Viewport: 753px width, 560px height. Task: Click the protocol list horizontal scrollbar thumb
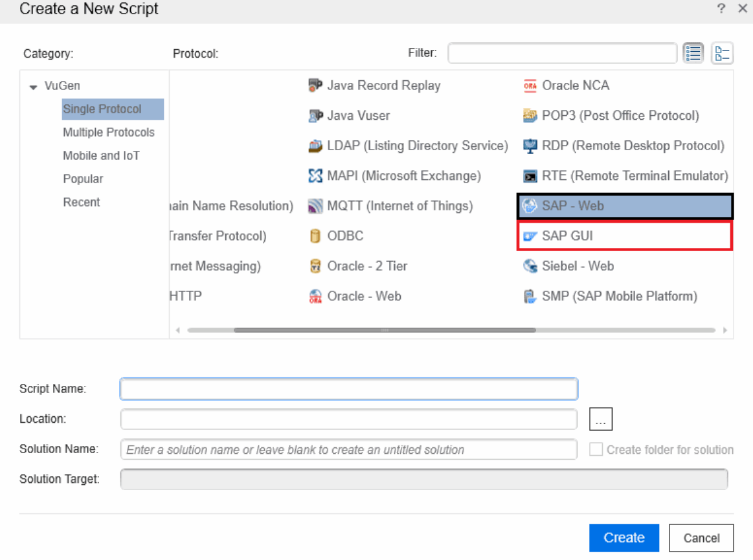pyautogui.click(x=385, y=330)
